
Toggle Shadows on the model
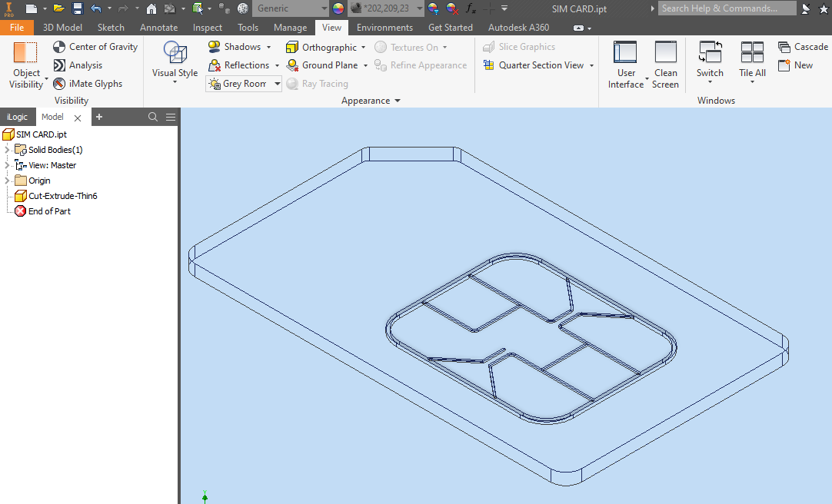(234, 47)
